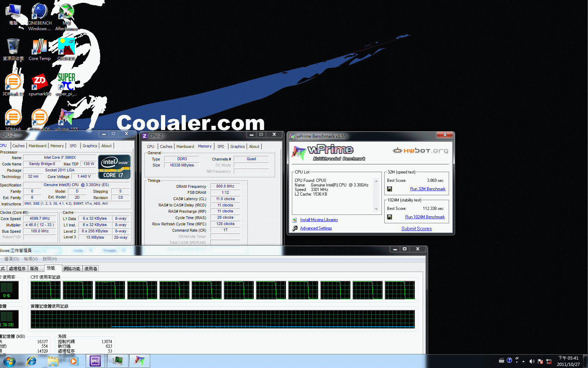The height and width of the screenshot is (368, 588).
Task: Click the DRAM Frequency value 800.0 MHz
Action: click(x=225, y=186)
